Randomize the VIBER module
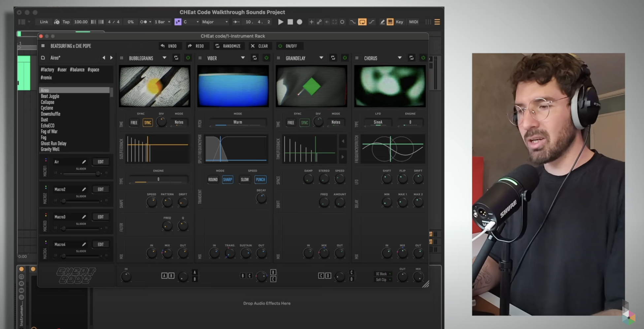 [x=254, y=58]
